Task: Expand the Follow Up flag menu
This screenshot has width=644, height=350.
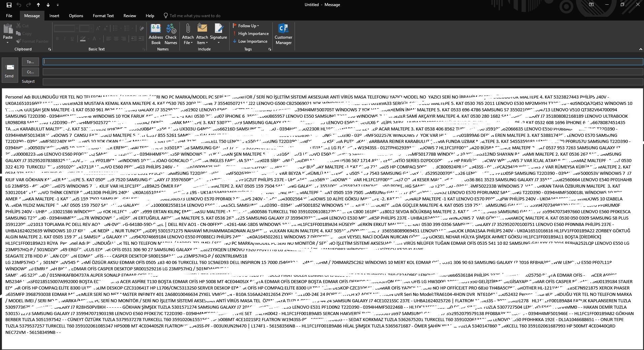Action: point(246,26)
